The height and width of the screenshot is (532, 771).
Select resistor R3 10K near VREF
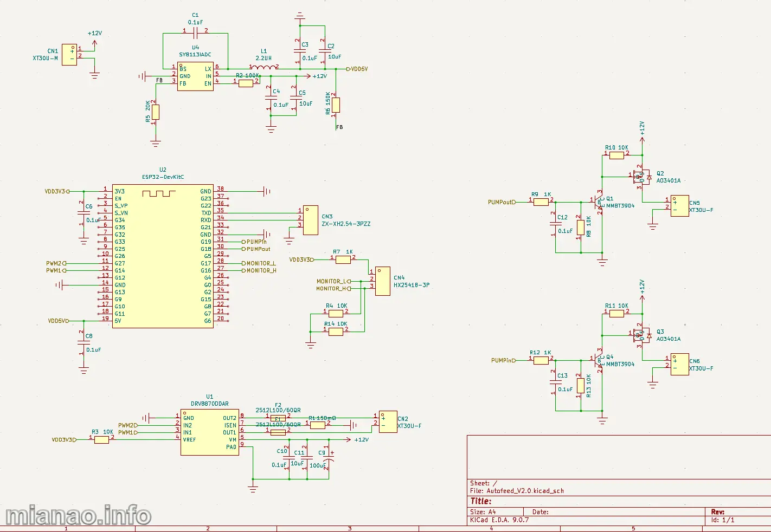coord(102,440)
